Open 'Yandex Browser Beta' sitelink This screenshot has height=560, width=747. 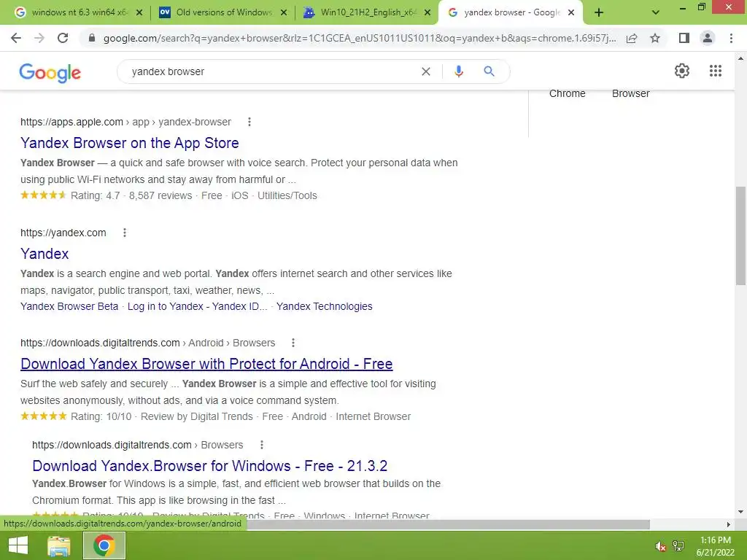[x=69, y=307]
